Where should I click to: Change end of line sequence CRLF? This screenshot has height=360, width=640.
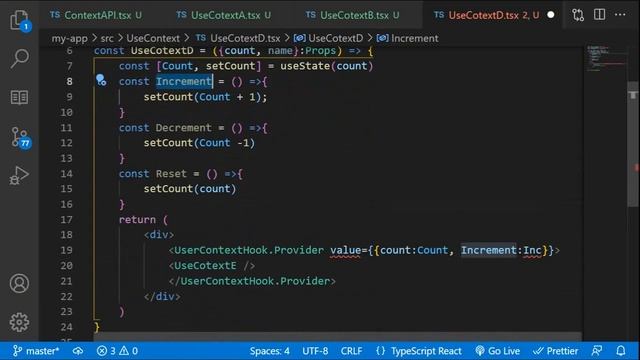[351, 351]
